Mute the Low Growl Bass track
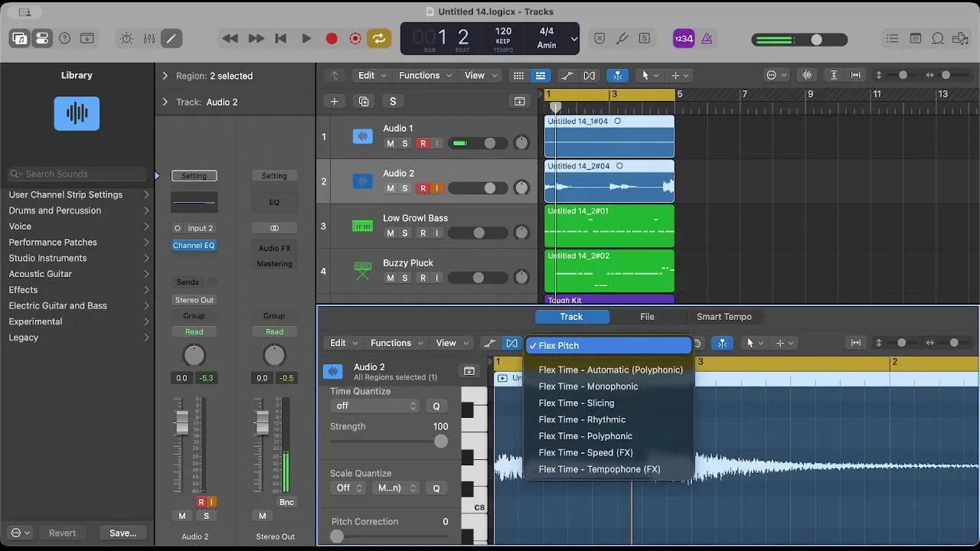 390,233
